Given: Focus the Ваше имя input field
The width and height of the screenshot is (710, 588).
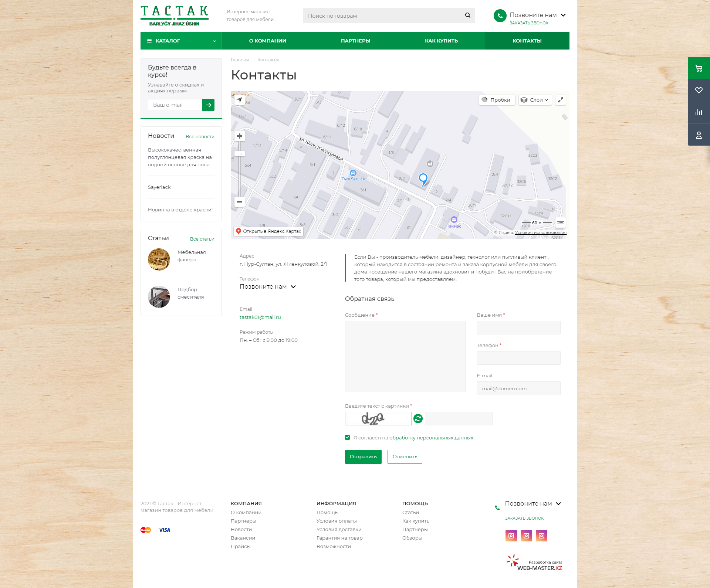Looking at the screenshot, I should (x=518, y=327).
